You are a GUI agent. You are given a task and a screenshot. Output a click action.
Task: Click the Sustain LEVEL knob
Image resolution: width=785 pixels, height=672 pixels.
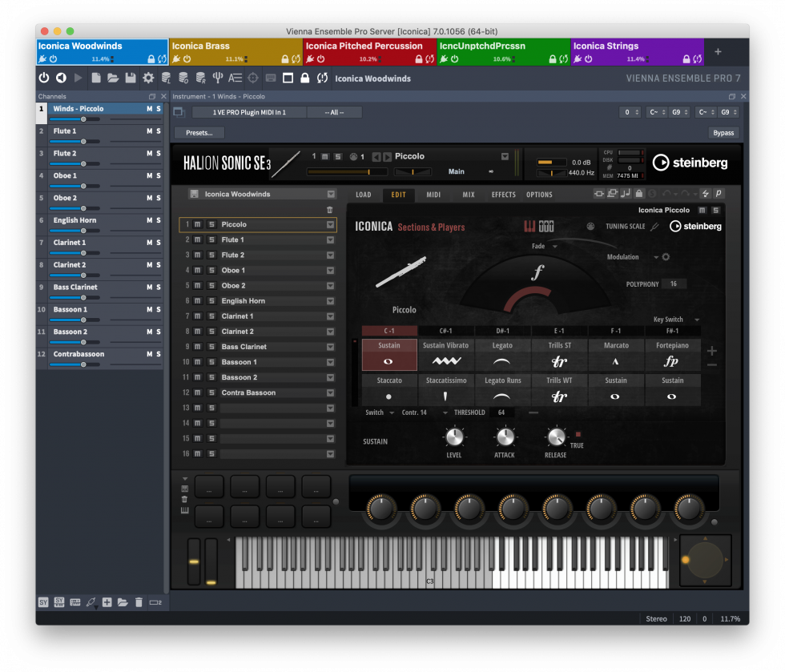pyautogui.click(x=454, y=437)
